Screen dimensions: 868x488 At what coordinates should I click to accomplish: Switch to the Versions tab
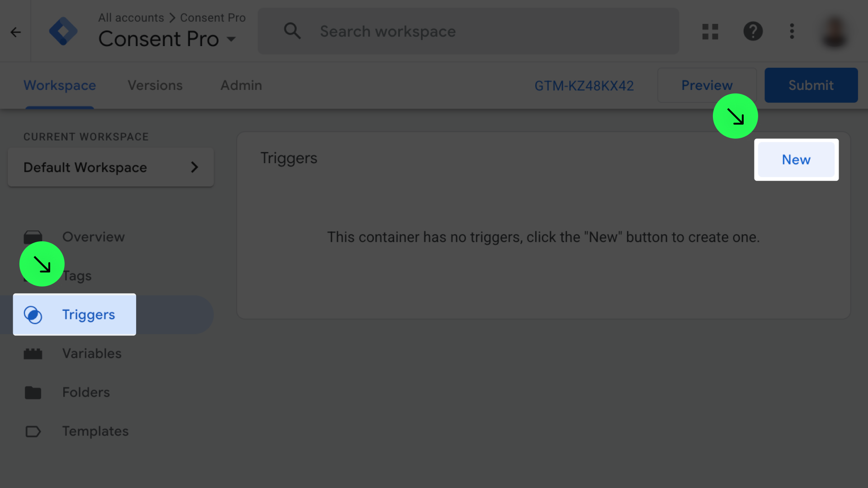tap(155, 85)
